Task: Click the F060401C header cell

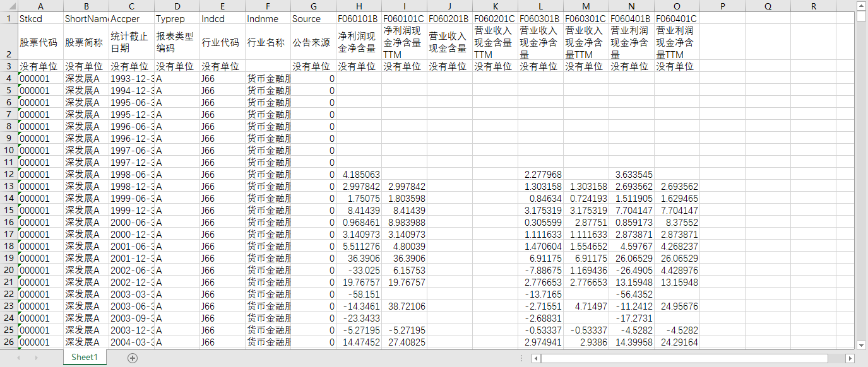Action: pyautogui.click(x=677, y=18)
